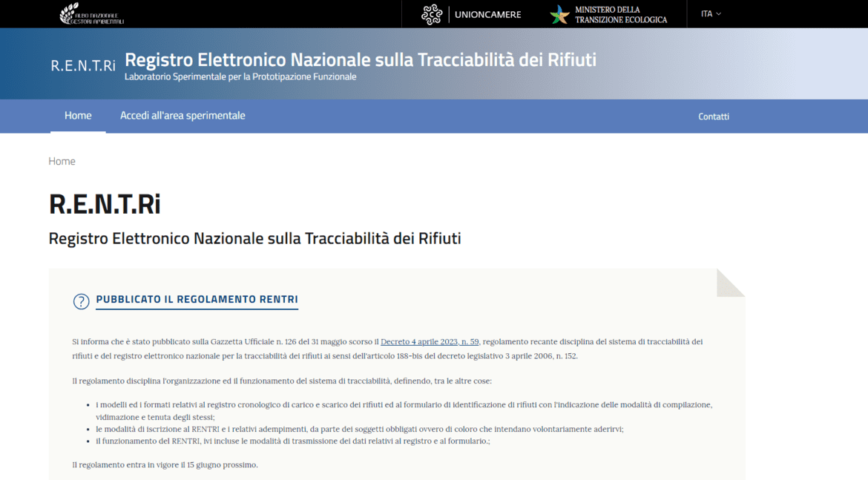Image resolution: width=868 pixels, height=480 pixels.
Task: Switch to the Home navigation tab
Action: coord(78,116)
